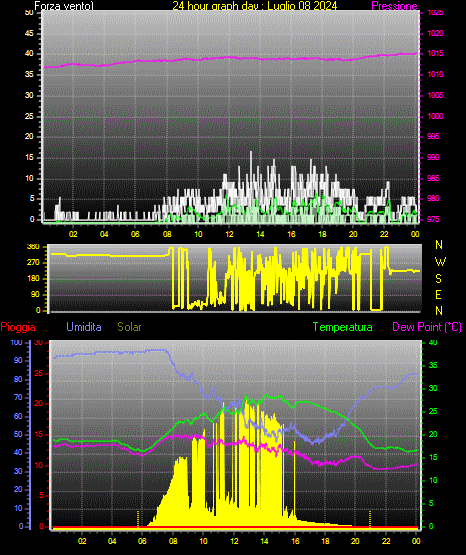Click the E compass direction label

pyautogui.click(x=438, y=294)
